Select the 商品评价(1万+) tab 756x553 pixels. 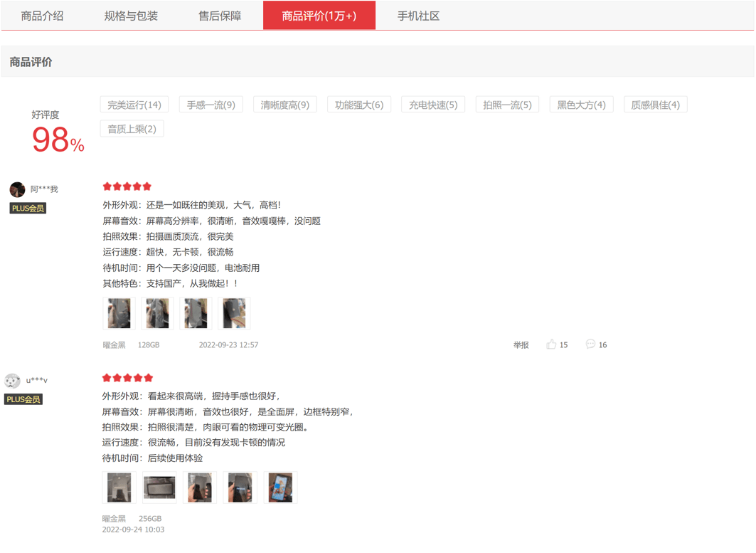coord(319,16)
